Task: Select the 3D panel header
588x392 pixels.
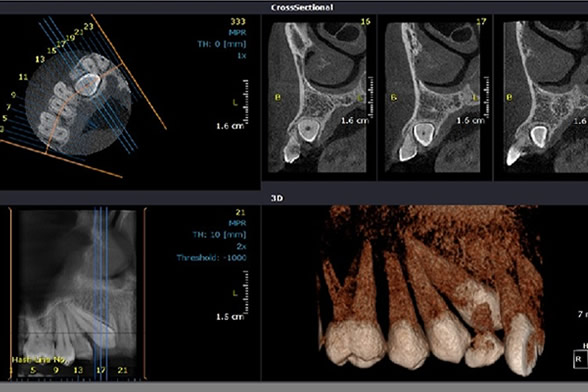Action: (277, 198)
